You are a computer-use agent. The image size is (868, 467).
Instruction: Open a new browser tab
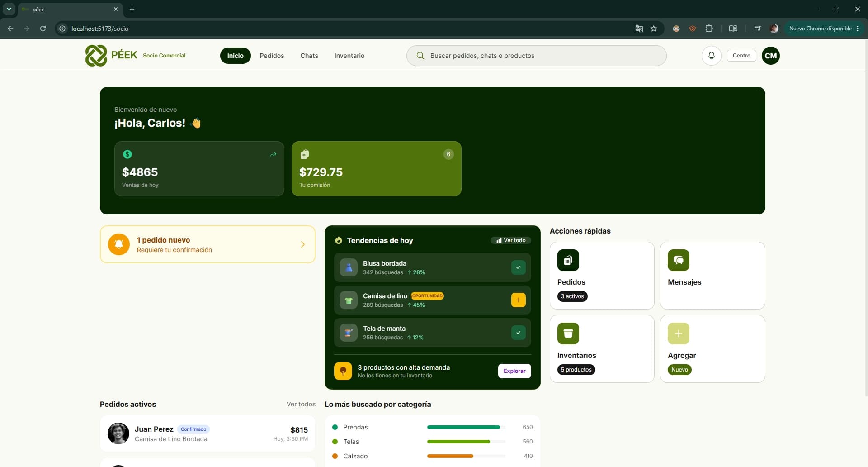tap(132, 9)
